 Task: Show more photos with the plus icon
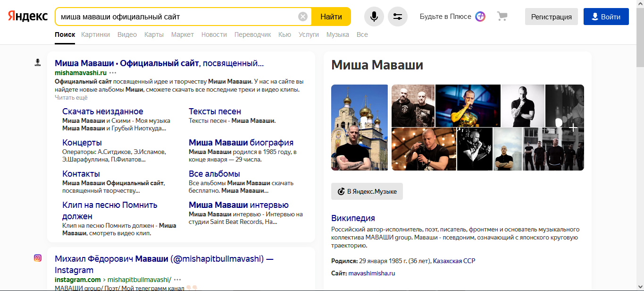[573, 128]
